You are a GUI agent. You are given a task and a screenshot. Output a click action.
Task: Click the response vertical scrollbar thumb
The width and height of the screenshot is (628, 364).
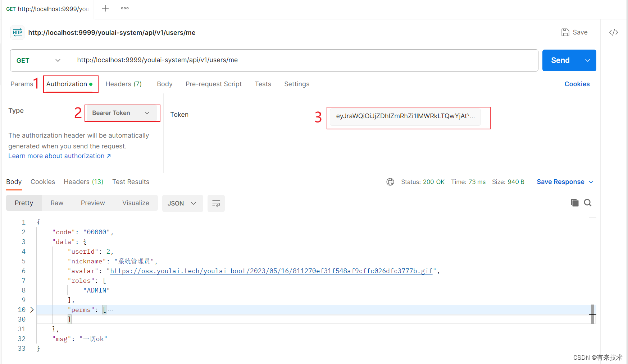coord(593,314)
